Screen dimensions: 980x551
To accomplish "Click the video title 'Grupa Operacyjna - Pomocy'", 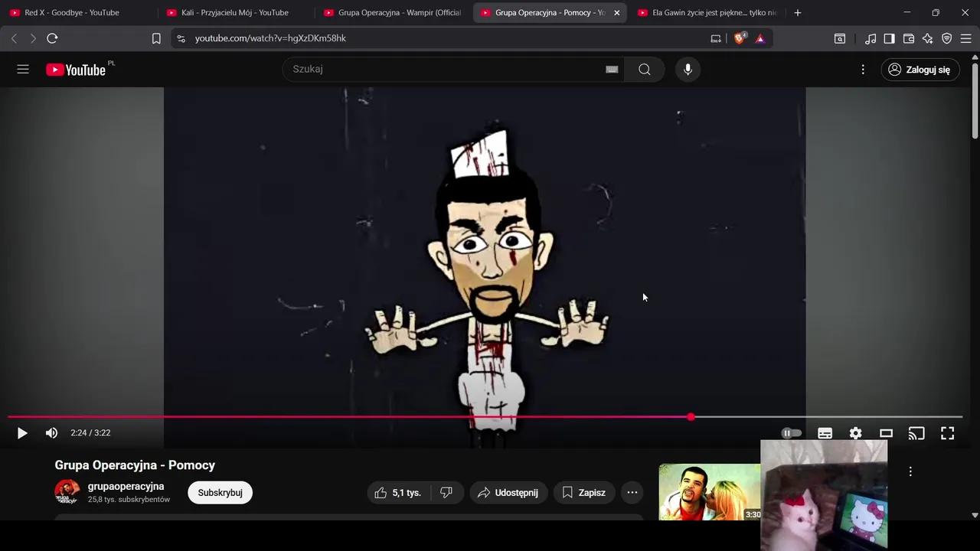I will click(x=135, y=465).
